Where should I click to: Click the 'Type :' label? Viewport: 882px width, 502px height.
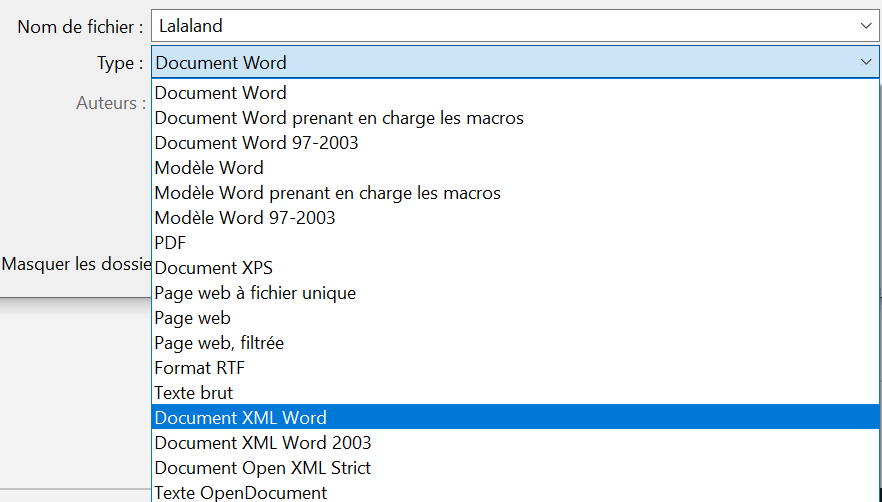[120, 62]
